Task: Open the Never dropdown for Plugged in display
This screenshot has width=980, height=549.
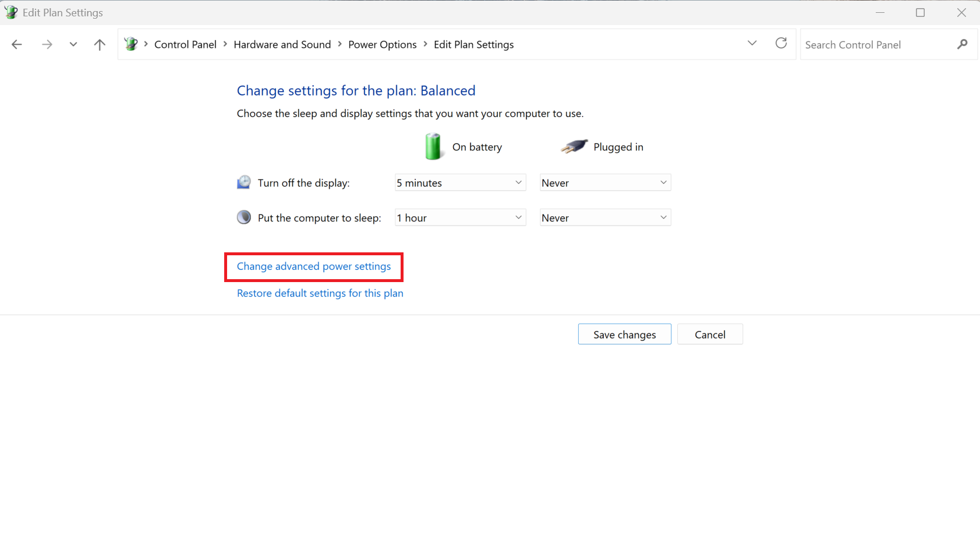Action: point(604,182)
